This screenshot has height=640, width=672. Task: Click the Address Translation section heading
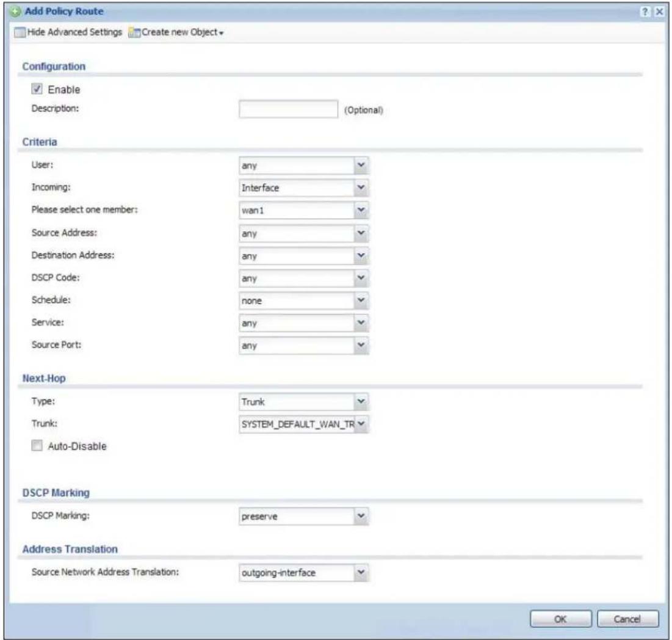point(70,549)
